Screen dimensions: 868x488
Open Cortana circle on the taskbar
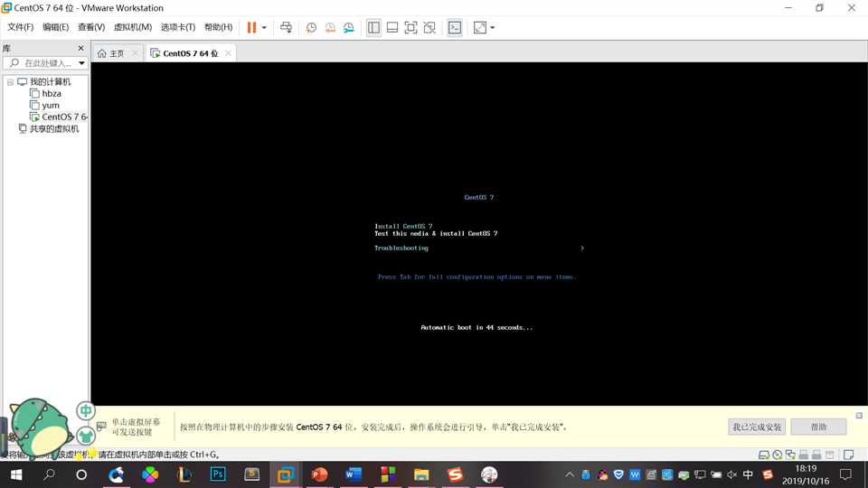81,474
